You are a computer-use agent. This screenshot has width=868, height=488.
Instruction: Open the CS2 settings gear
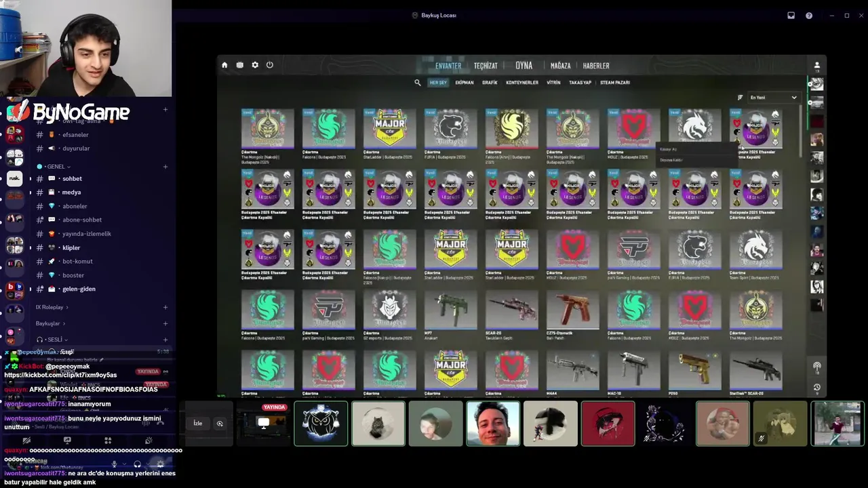point(255,65)
